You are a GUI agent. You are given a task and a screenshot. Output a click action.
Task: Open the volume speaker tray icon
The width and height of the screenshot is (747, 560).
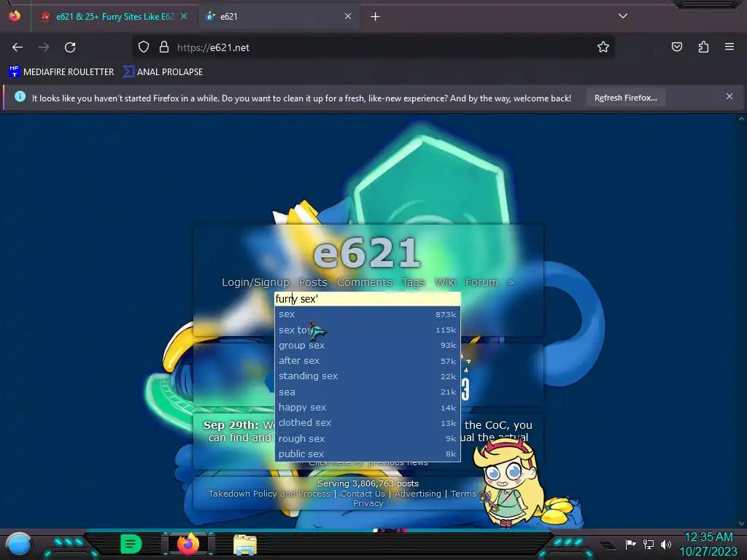coord(666,544)
